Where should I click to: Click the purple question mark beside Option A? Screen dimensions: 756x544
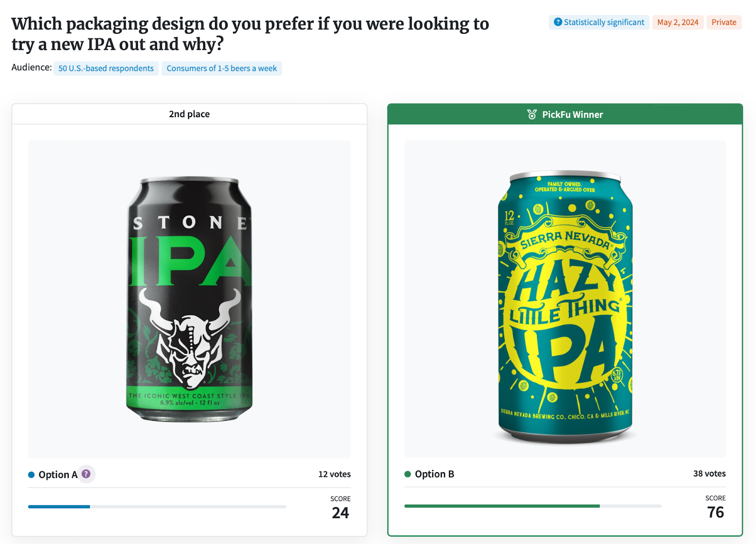pyautogui.click(x=86, y=474)
